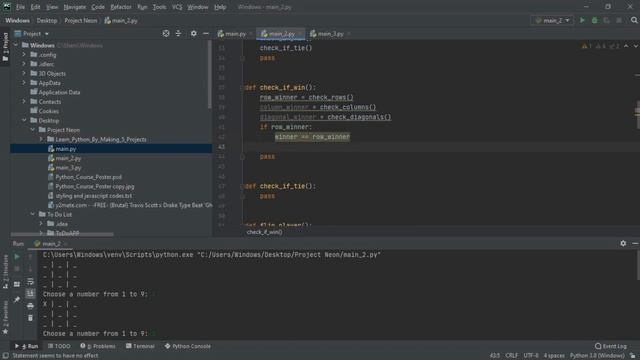Viewport: 640px width, 360px height.
Task: Open the VCS menu
Action: (x=177, y=7)
